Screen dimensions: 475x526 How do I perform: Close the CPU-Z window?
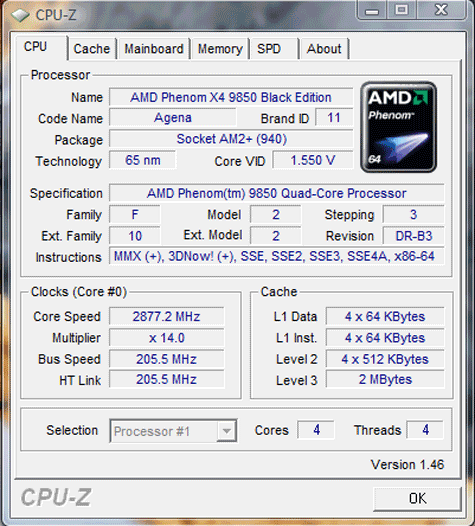click(441, 10)
